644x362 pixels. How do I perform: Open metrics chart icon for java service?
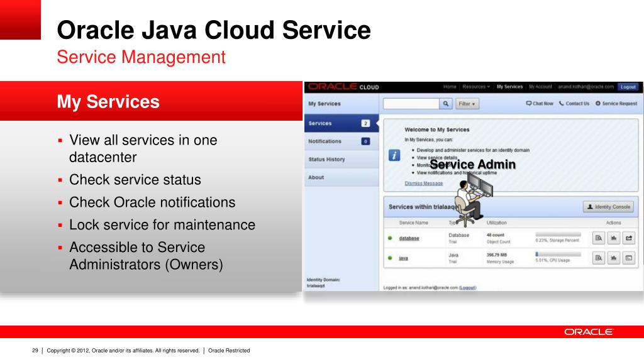coord(614,258)
